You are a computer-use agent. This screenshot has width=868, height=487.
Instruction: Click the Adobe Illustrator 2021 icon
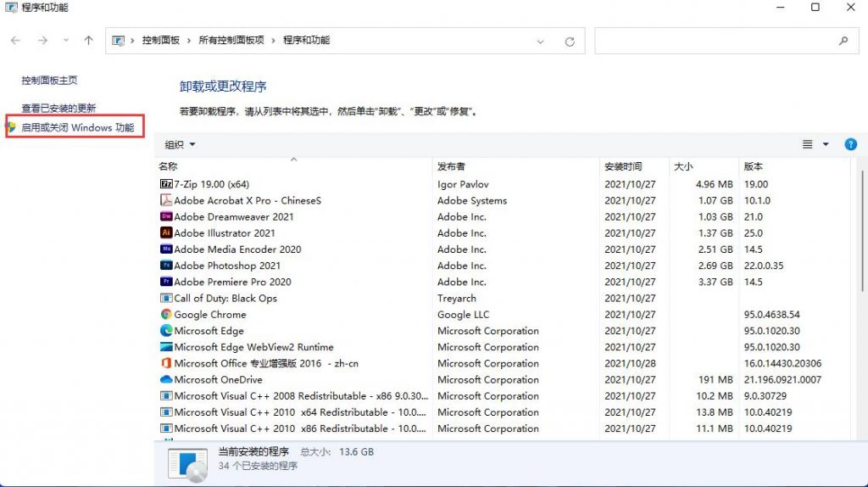(166, 232)
